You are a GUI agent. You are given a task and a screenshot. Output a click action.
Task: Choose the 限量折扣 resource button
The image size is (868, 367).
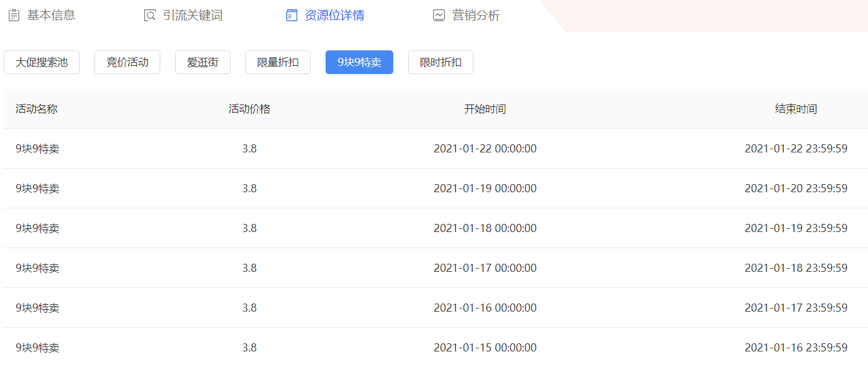click(278, 62)
